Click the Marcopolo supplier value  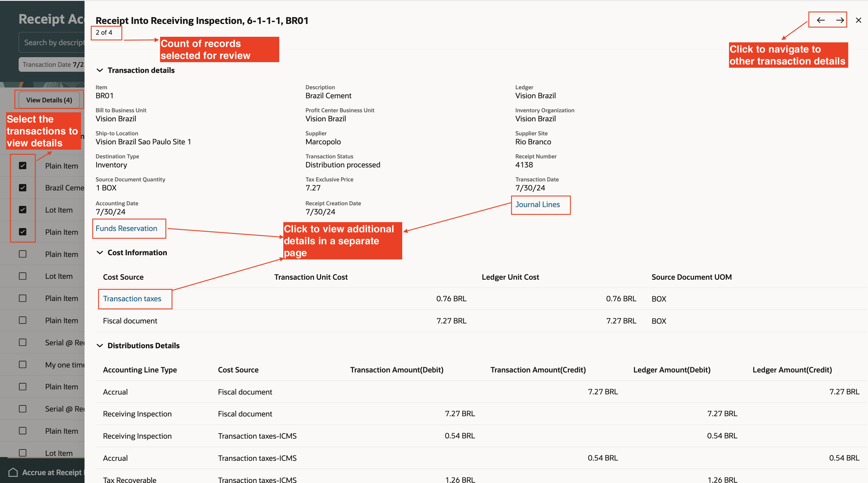click(323, 142)
